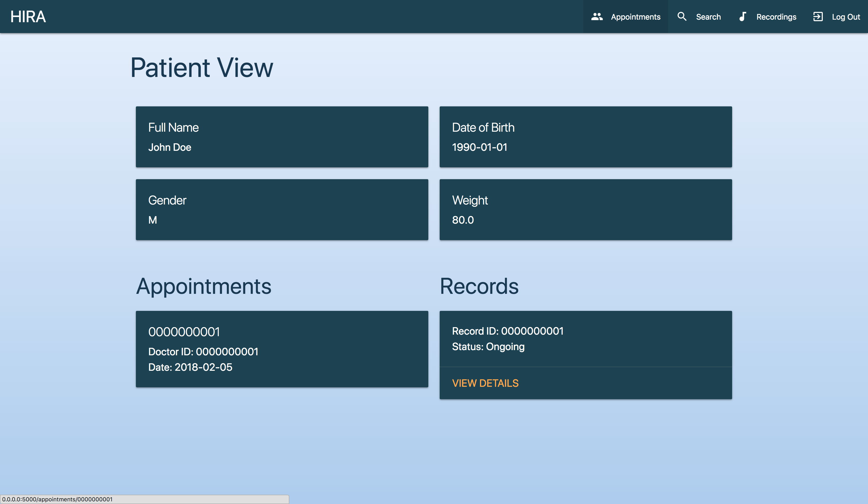The height and width of the screenshot is (504, 868).
Task: Click the people icon beside Appointments
Action: 596,17
